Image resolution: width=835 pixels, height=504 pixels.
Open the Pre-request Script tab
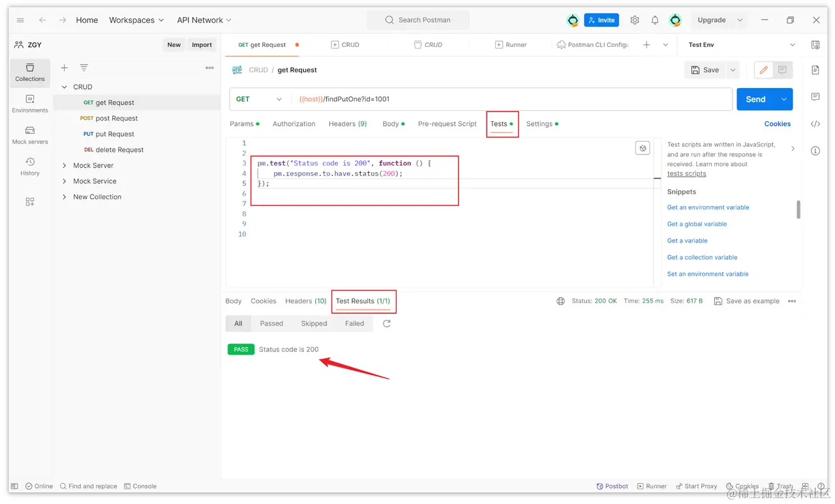coord(448,124)
